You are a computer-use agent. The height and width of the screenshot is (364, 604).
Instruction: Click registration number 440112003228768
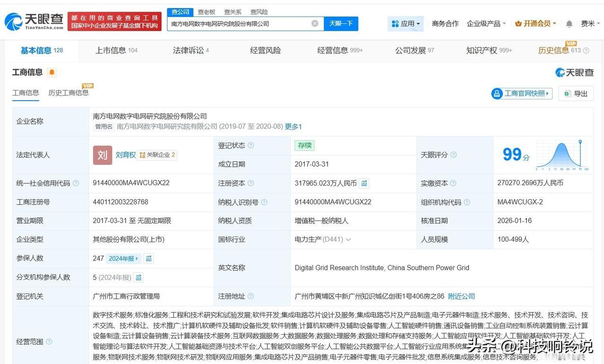click(121, 202)
